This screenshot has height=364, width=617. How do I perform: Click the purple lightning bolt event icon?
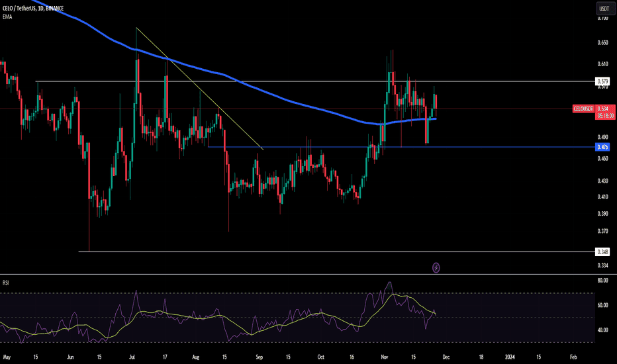(x=436, y=267)
